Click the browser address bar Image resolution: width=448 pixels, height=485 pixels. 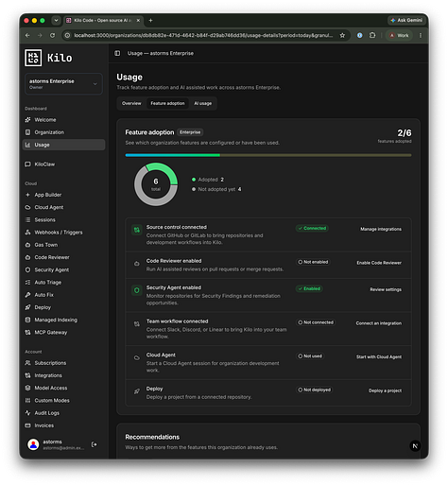[x=203, y=35]
